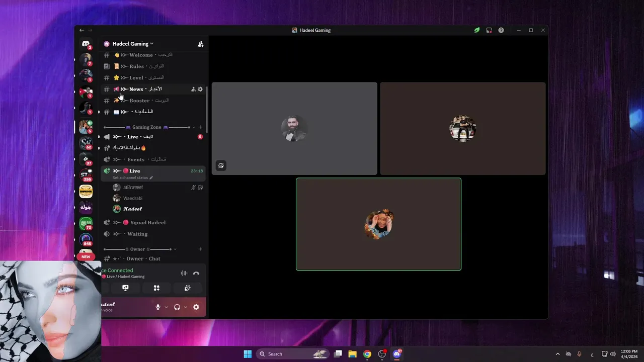This screenshot has height=362, width=644.
Task: Open volume icon in system tray
Action: coord(613,354)
